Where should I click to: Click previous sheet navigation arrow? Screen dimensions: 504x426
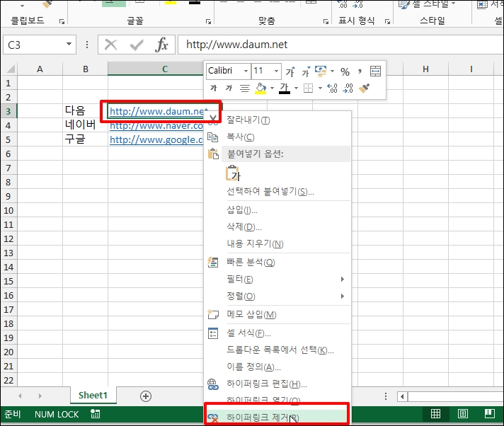tap(20, 396)
